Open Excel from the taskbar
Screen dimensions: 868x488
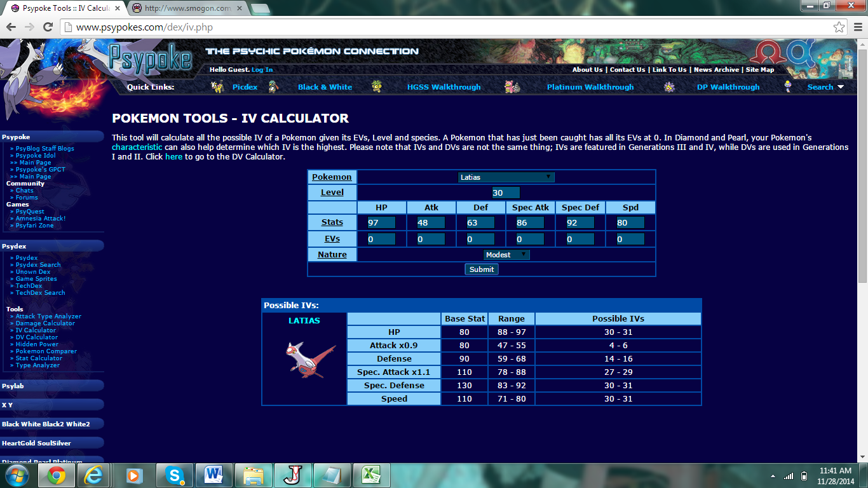371,475
